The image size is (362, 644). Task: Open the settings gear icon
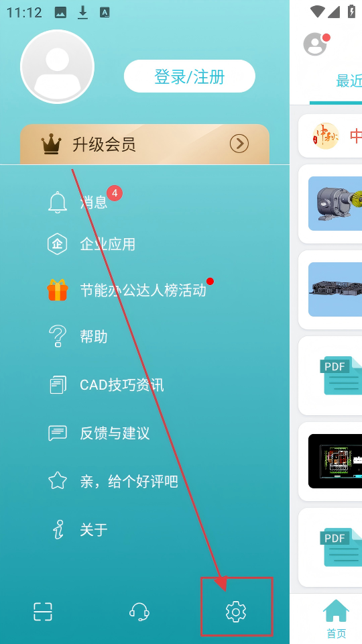(236, 612)
